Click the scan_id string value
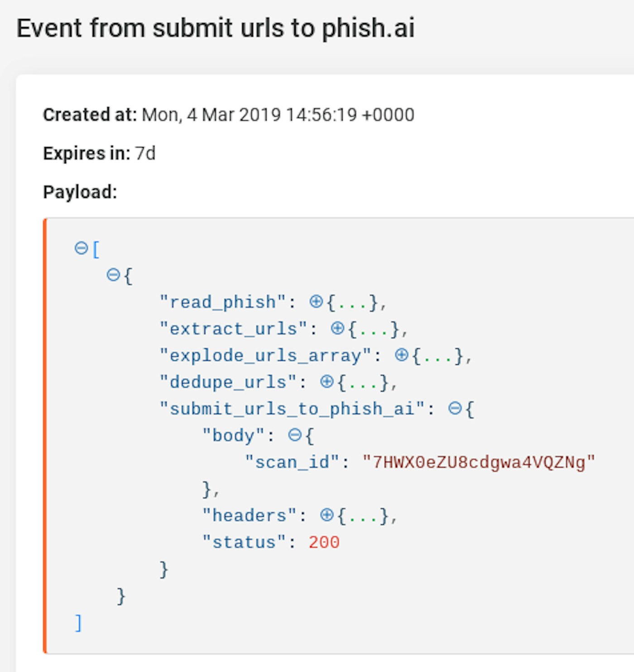 [479, 462]
